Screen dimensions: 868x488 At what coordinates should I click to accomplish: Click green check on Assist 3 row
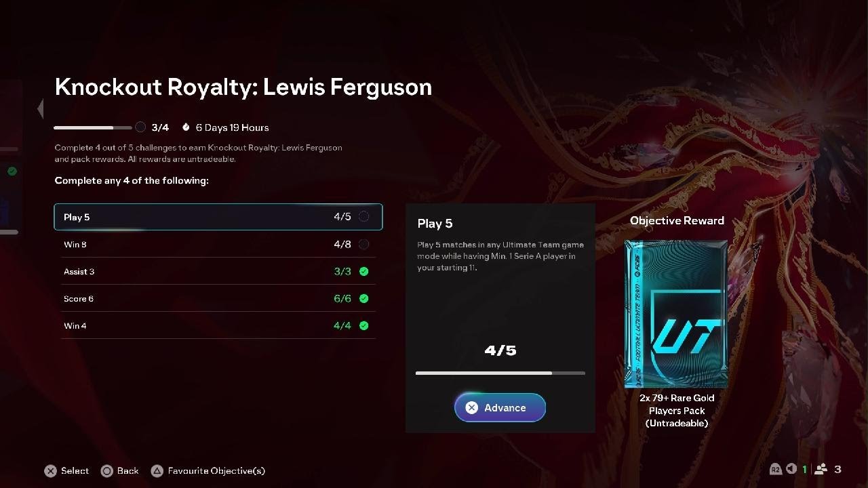click(364, 271)
